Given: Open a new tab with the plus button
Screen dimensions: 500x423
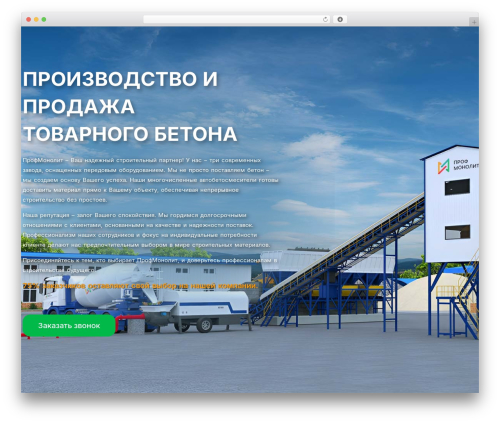Looking at the screenshot, I should tap(474, 22).
